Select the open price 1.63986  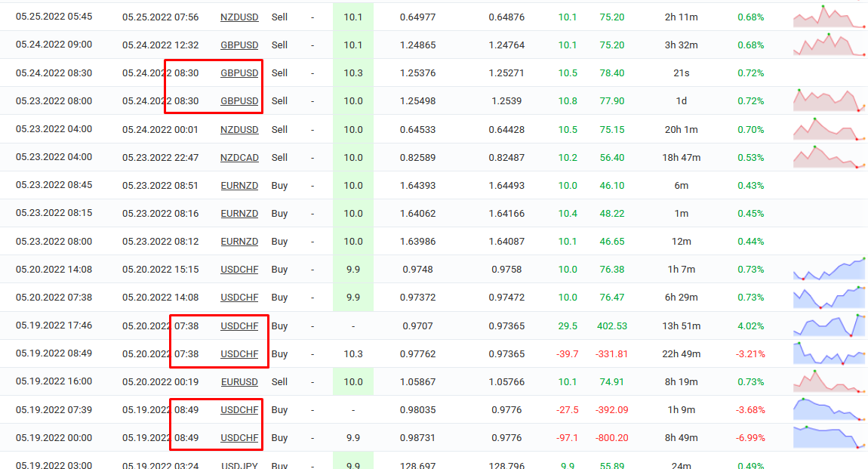418,242
